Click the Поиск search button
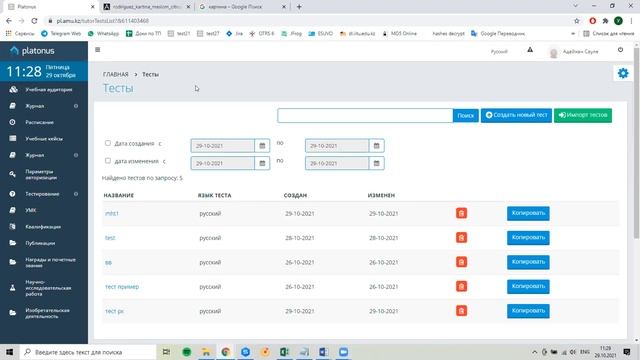The width and height of the screenshot is (640, 360). click(465, 116)
